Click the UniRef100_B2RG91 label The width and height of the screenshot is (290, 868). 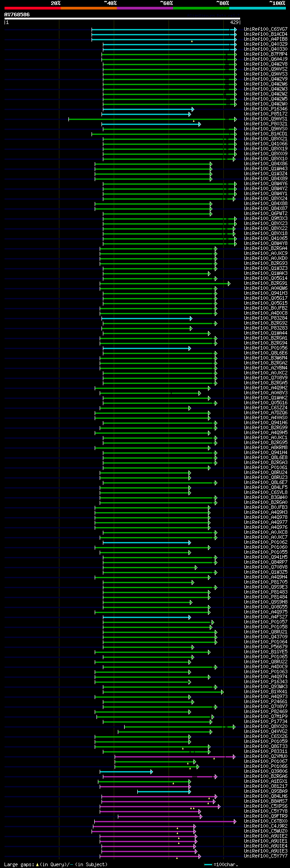(x=266, y=283)
